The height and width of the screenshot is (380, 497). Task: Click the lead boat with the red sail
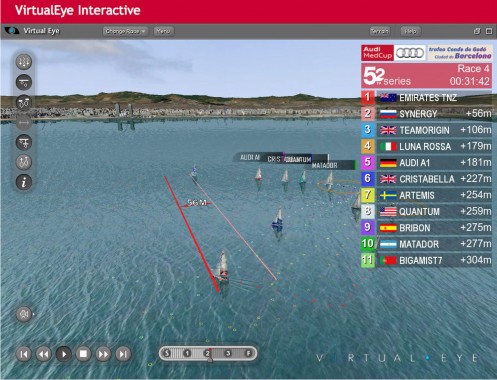[x=222, y=268]
